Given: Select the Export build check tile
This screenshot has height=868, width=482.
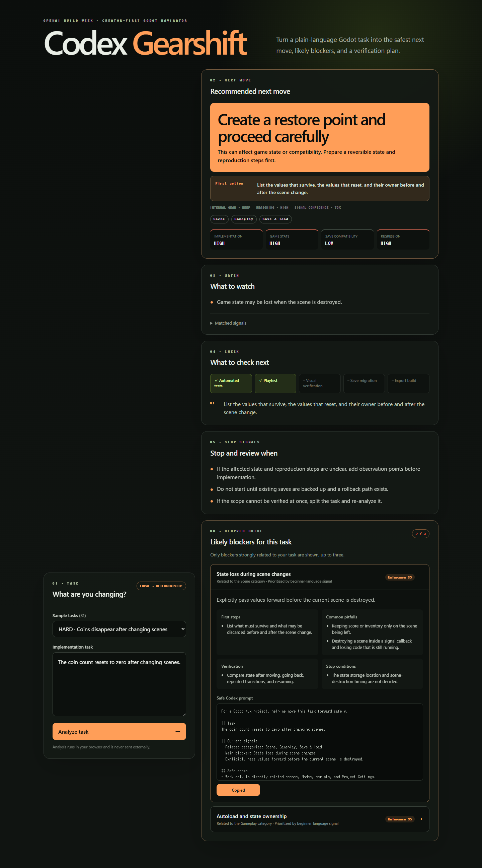Looking at the screenshot, I should 408,384.
